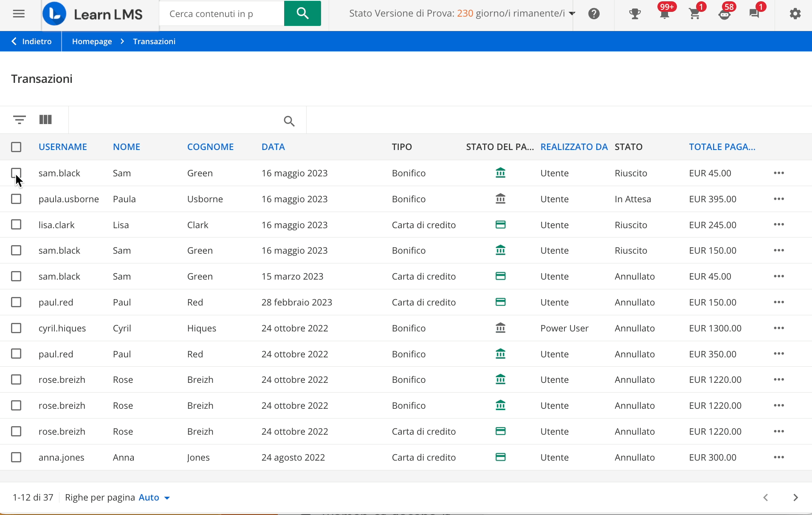Image resolution: width=812 pixels, height=515 pixels.
Task: Open the gamification trophy icon
Action: (x=635, y=14)
